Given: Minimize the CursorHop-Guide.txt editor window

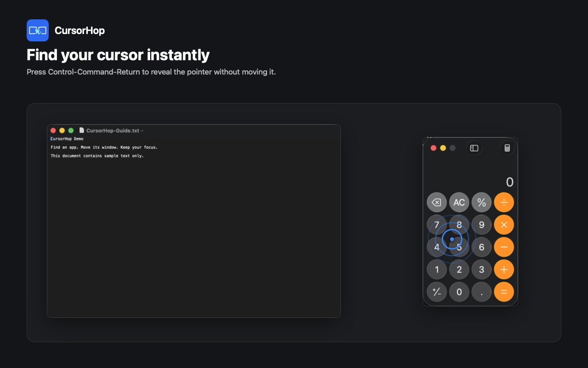Looking at the screenshot, I should [62, 131].
